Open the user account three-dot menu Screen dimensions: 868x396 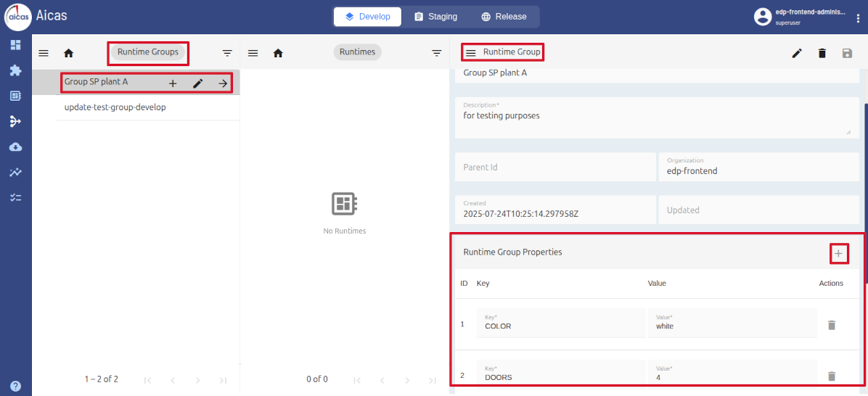[859, 17]
